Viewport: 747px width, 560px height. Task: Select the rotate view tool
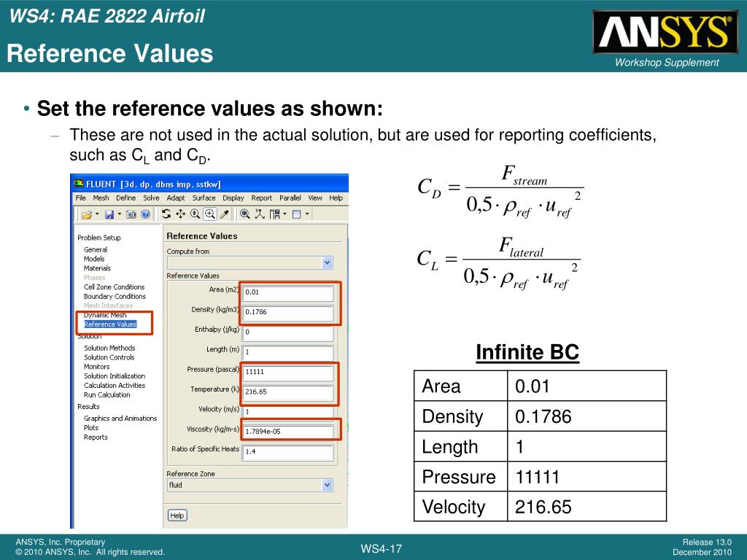166,214
